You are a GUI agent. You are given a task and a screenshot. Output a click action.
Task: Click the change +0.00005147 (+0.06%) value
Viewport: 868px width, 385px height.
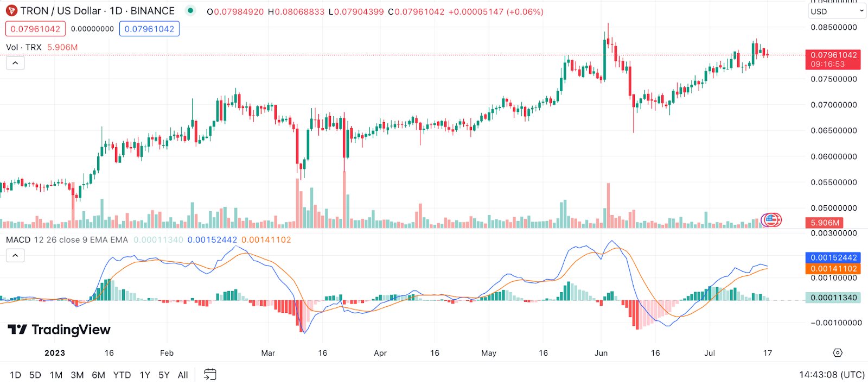[496, 11]
